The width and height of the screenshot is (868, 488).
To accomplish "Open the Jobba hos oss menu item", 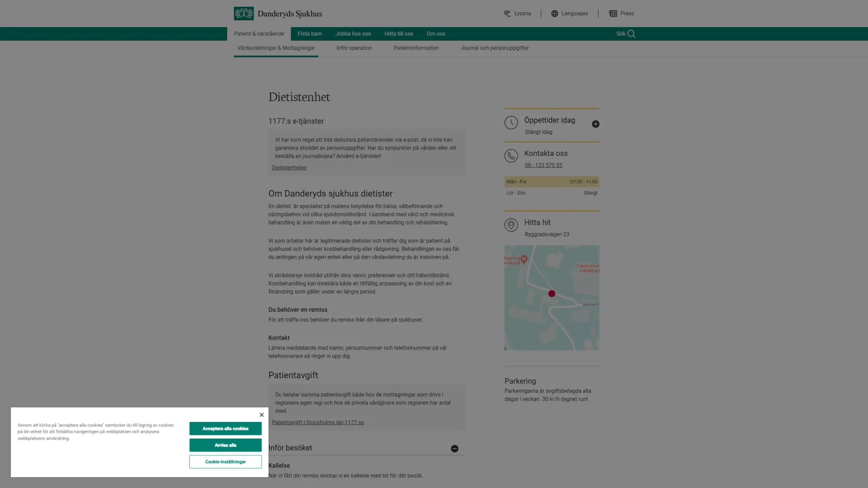I will (x=353, y=34).
